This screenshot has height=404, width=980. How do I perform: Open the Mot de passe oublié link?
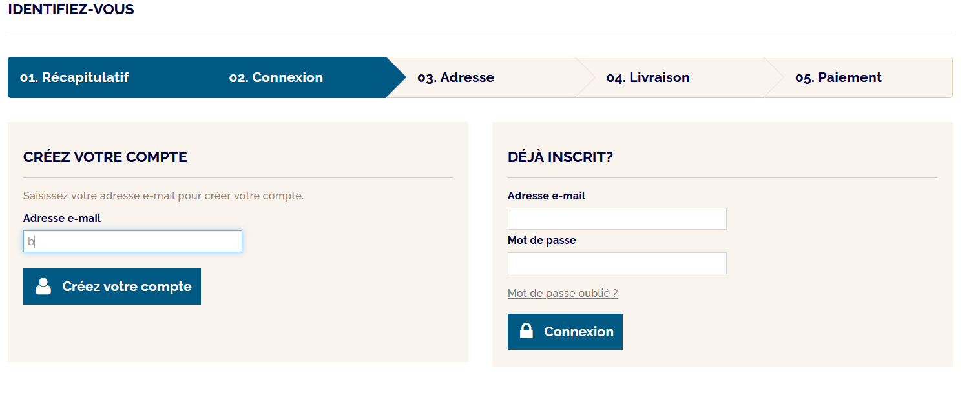(x=563, y=293)
